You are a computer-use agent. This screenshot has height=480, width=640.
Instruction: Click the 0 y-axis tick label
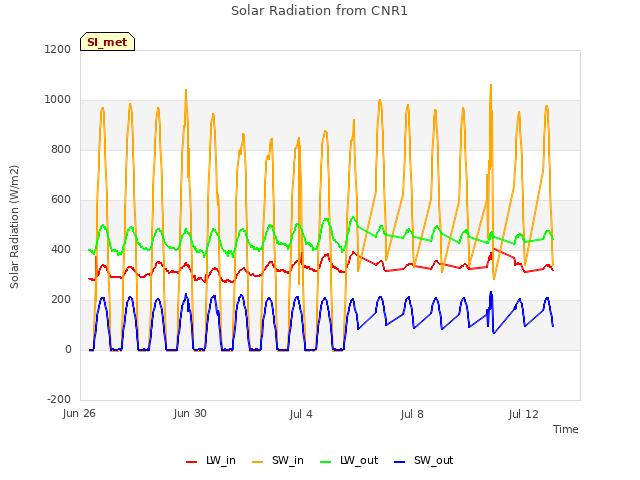pos(68,349)
